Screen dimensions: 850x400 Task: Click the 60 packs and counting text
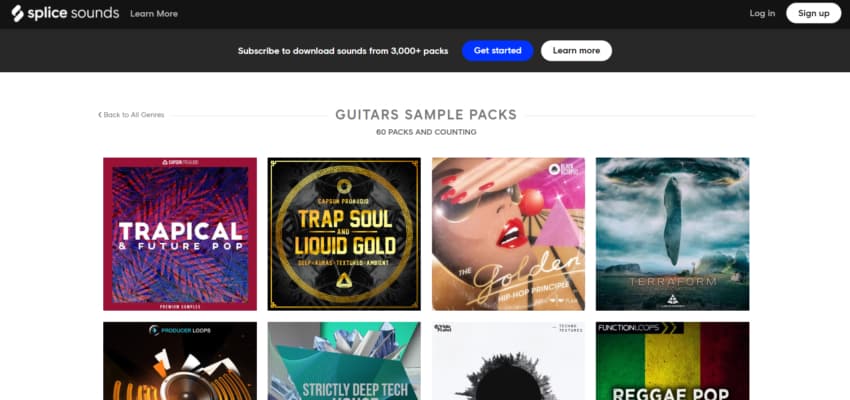[426, 132]
